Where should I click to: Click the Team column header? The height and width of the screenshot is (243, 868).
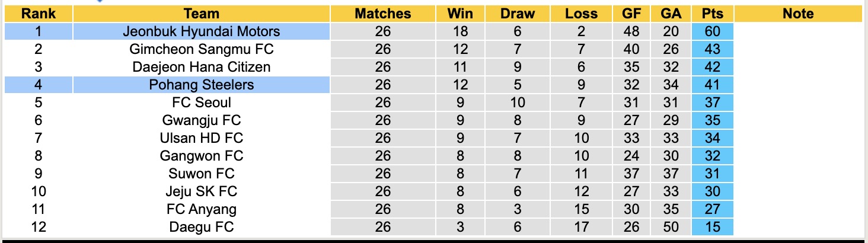(x=202, y=14)
